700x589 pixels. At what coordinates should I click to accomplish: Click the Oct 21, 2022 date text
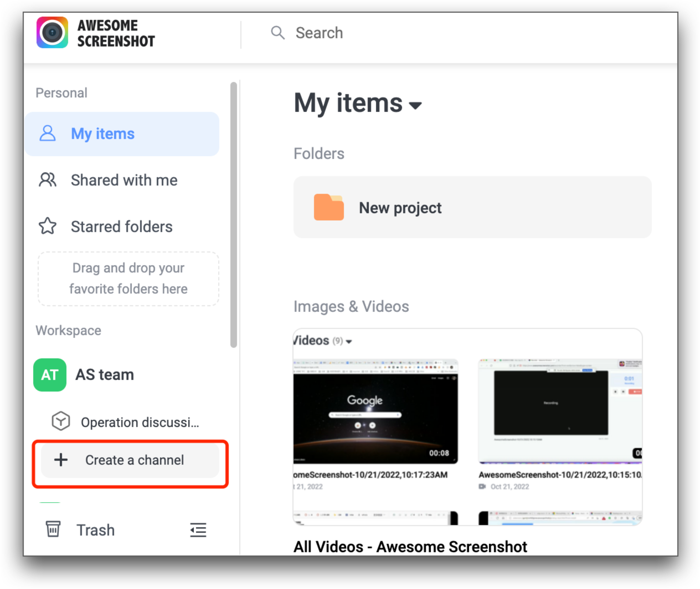click(510, 487)
